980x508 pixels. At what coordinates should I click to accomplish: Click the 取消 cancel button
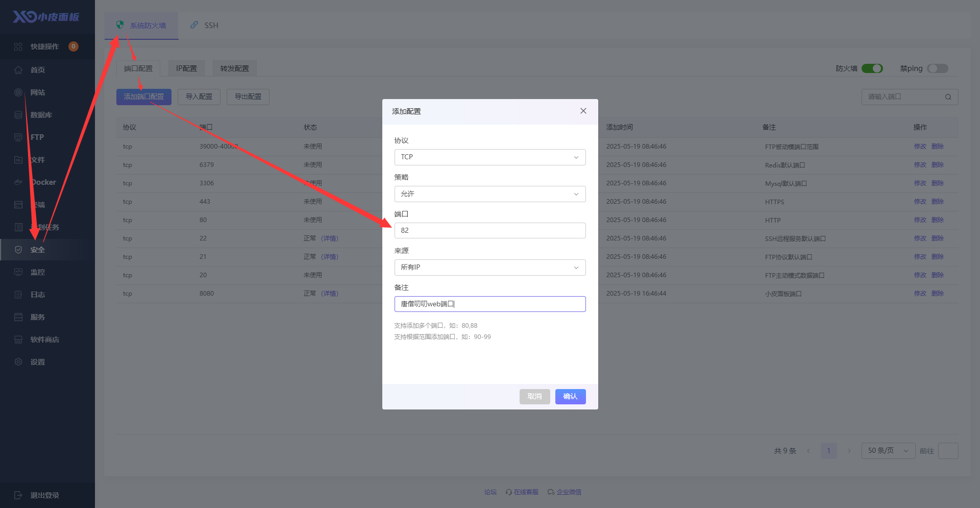534,397
